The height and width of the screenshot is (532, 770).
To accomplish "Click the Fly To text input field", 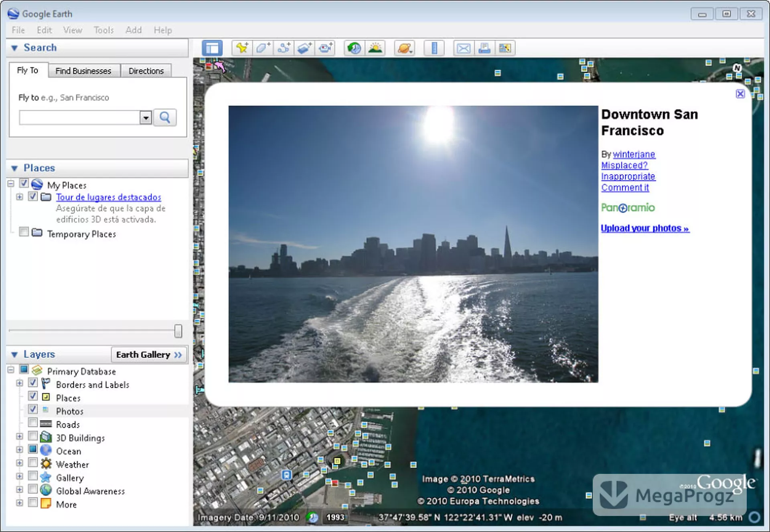I will pyautogui.click(x=80, y=118).
